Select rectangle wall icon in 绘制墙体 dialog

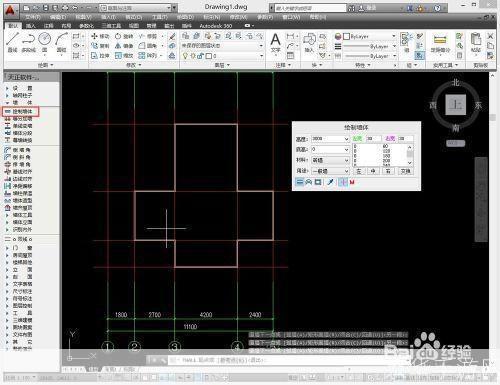[x=318, y=182]
